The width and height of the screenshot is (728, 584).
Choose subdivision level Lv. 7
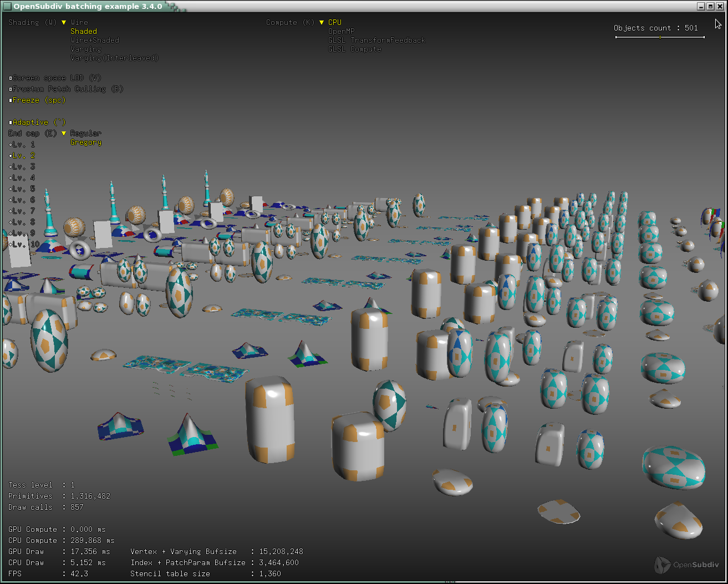11,211
